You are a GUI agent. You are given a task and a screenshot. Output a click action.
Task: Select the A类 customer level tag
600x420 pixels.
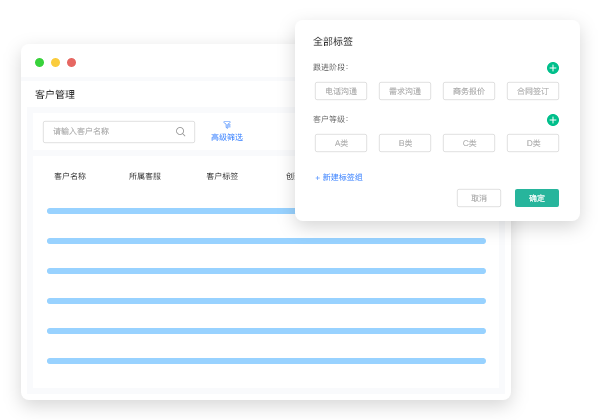(341, 143)
